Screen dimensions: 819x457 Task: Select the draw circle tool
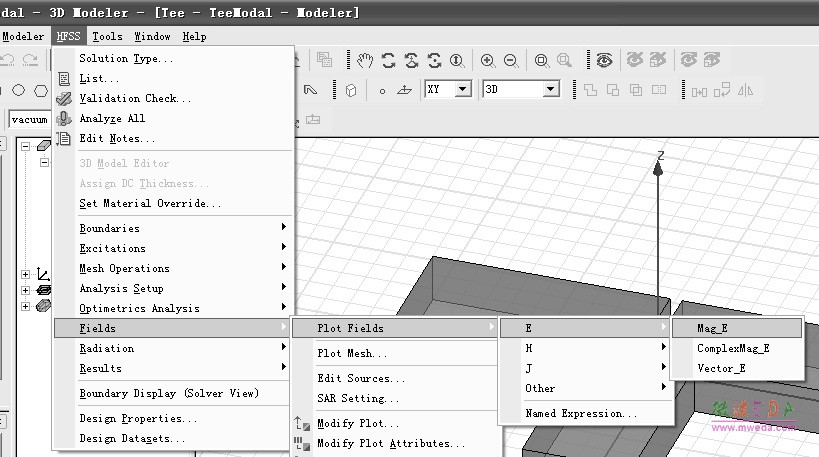[x=18, y=90]
